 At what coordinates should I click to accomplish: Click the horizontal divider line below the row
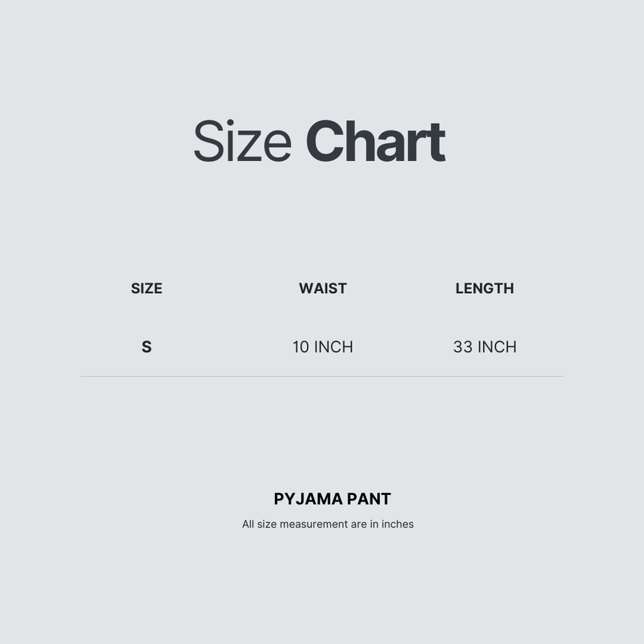click(322, 376)
